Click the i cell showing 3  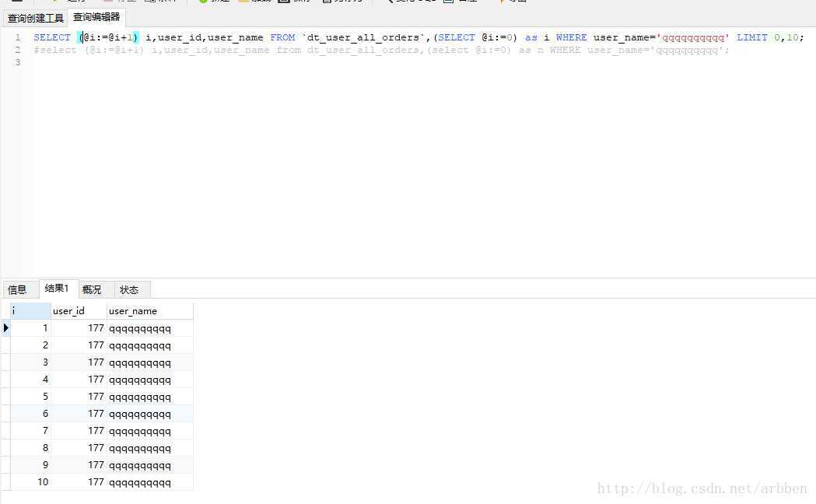click(x=30, y=362)
